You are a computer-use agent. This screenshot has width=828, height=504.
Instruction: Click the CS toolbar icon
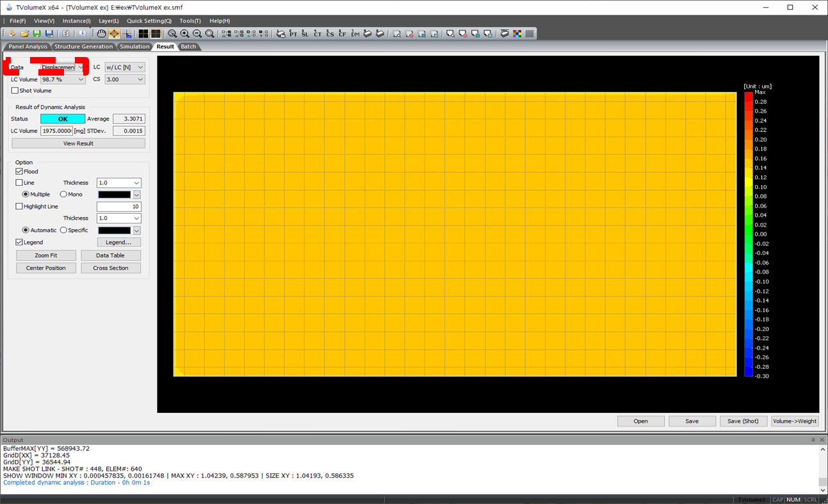coord(330,33)
